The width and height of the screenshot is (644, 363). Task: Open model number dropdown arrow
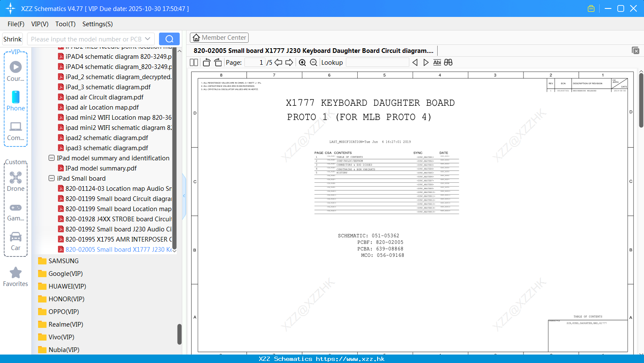coord(148,39)
